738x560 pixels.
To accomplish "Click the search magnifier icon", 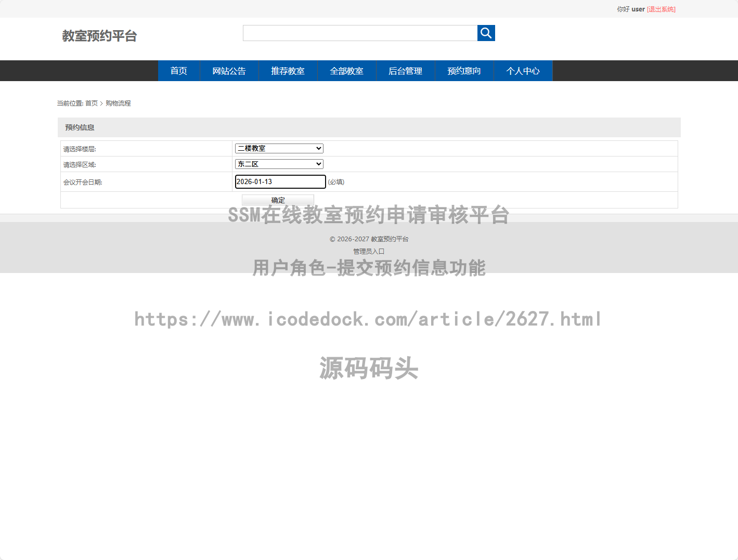I will click(x=486, y=33).
